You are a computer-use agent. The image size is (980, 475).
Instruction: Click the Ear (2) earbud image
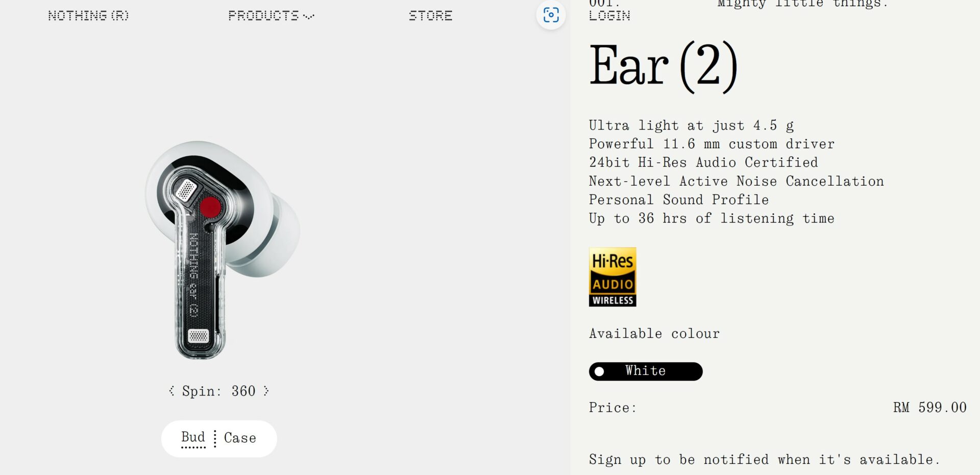click(x=223, y=250)
